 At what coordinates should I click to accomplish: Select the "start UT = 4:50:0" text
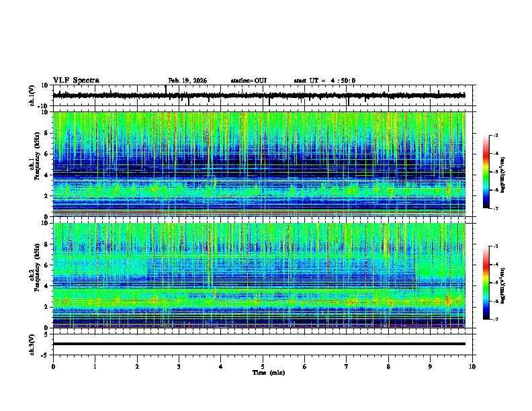point(324,81)
